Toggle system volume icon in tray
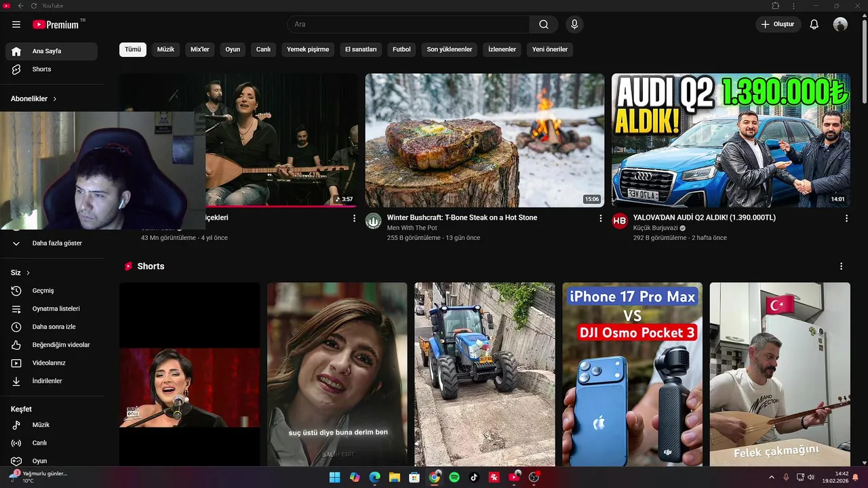The width and height of the screenshot is (868, 488). [811, 477]
